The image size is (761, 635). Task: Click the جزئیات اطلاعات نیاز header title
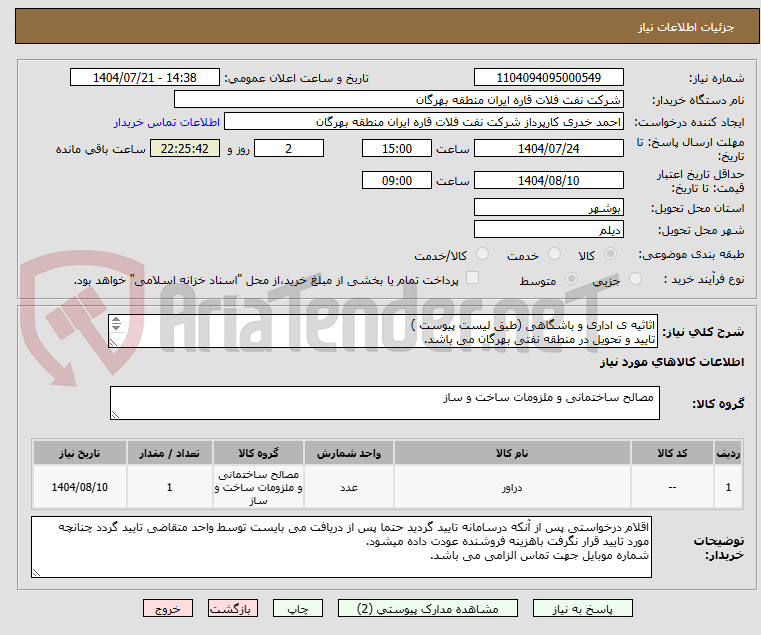tap(686, 27)
